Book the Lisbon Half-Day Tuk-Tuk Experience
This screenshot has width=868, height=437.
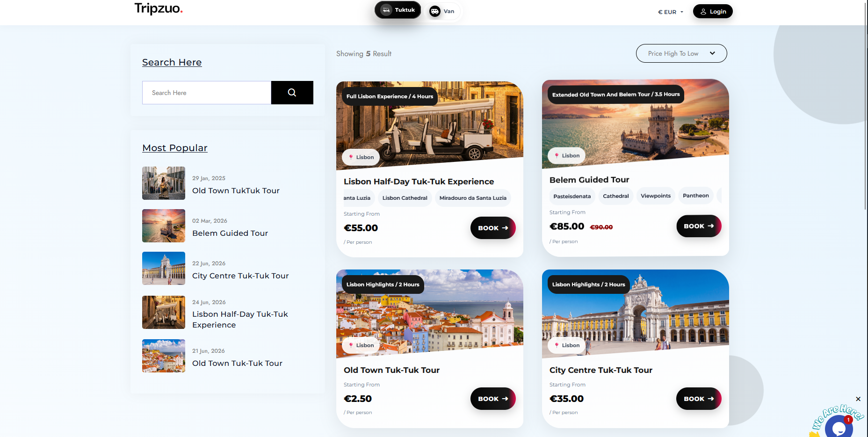coord(493,228)
